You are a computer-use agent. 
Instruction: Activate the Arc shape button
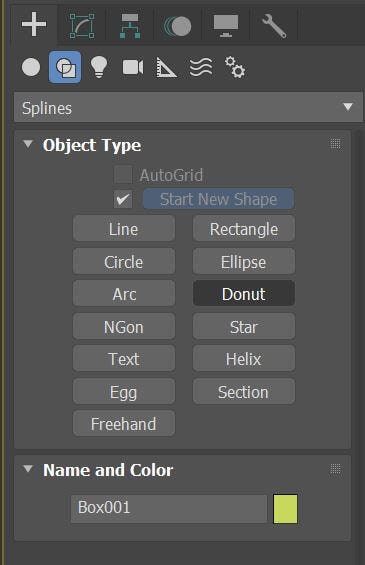(x=124, y=294)
